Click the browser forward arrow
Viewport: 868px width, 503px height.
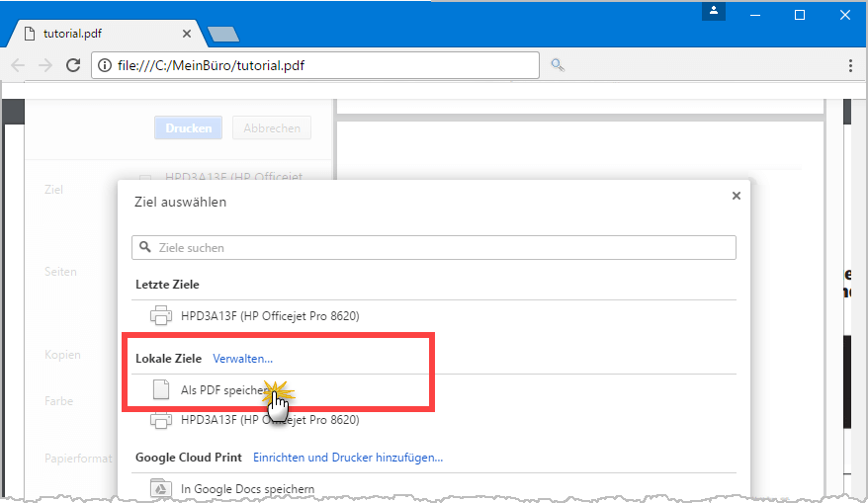point(45,65)
